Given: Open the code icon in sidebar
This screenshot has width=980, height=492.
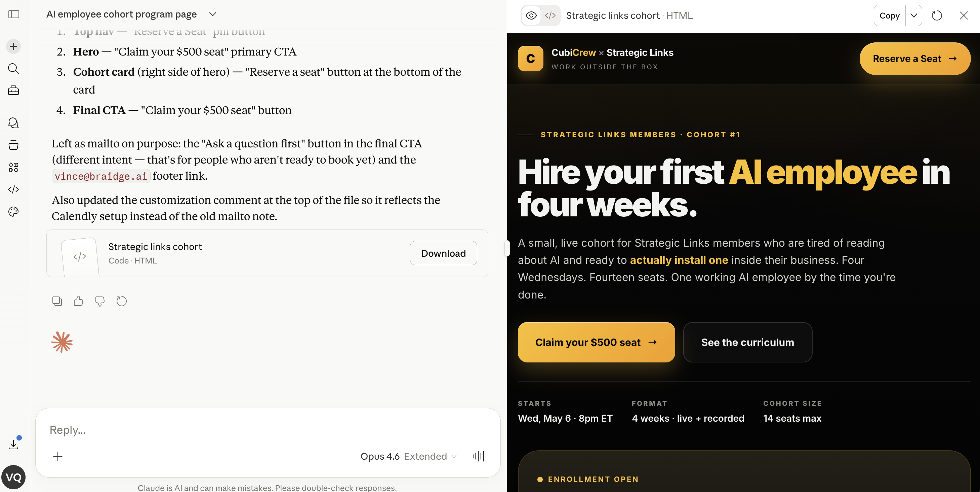Looking at the screenshot, I should point(14,189).
